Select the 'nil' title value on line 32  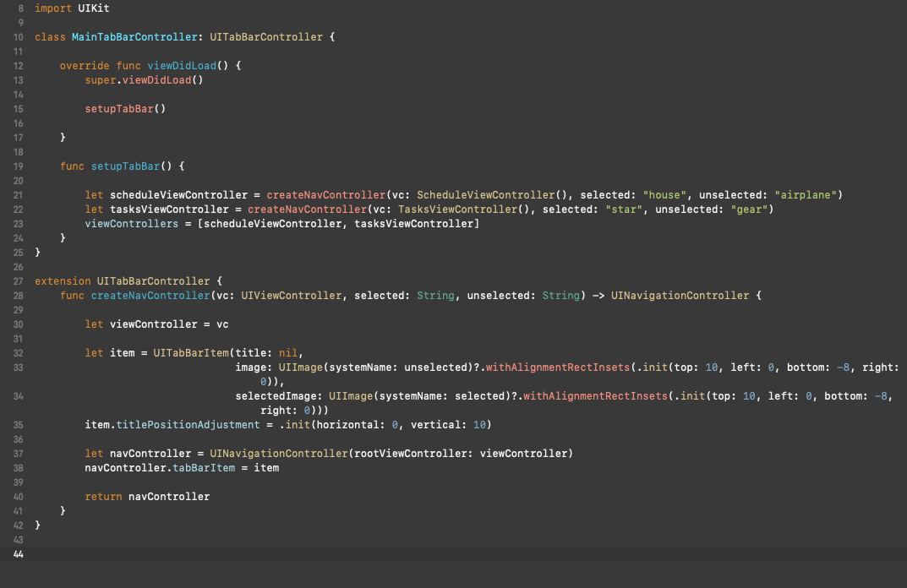coord(288,352)
